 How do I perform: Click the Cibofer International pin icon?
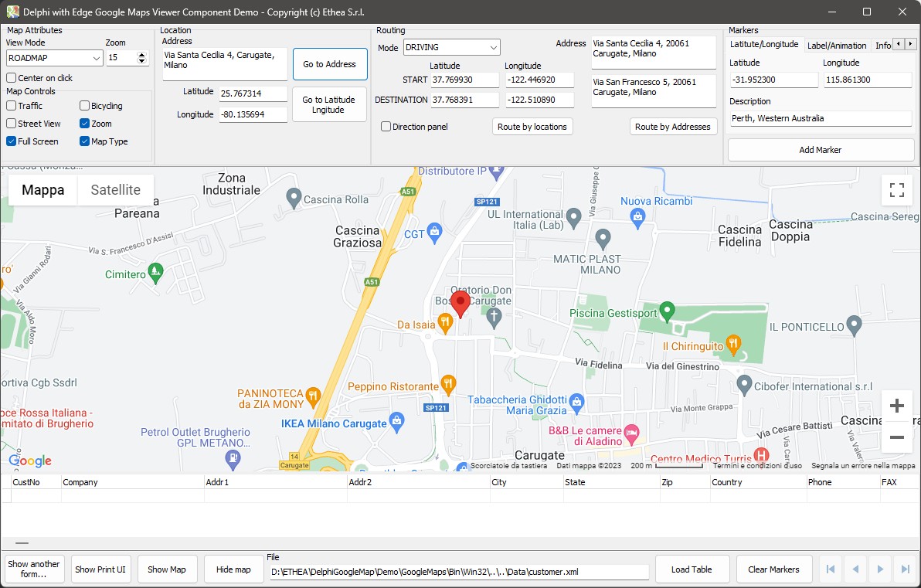(x=744, y=386)
